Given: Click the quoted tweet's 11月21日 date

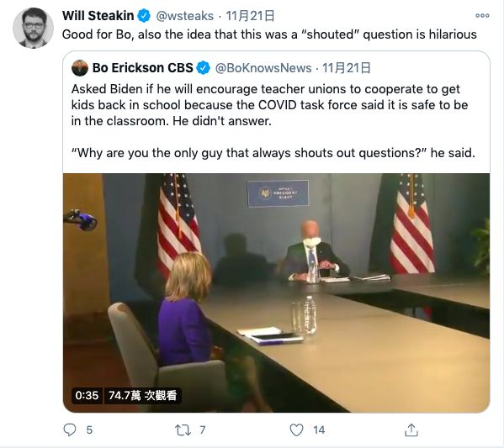Looking at the screenshot, I should 347,68.
